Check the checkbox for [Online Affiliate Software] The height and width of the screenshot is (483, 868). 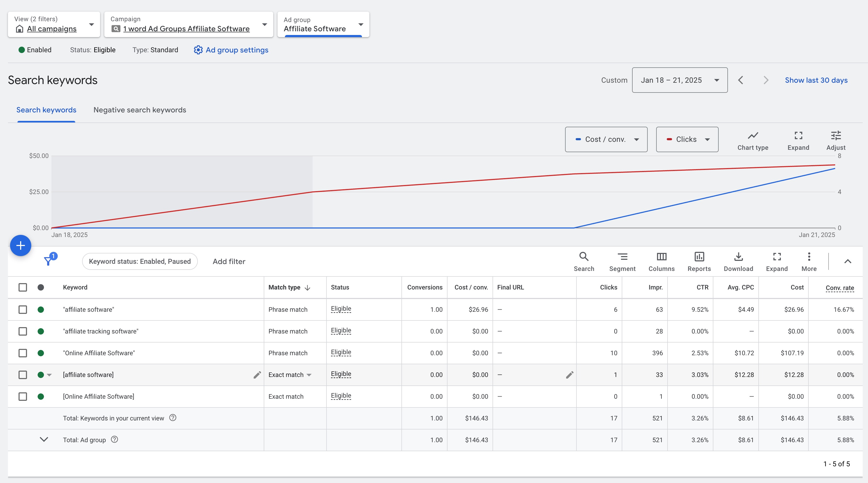[x=23, y=397]
